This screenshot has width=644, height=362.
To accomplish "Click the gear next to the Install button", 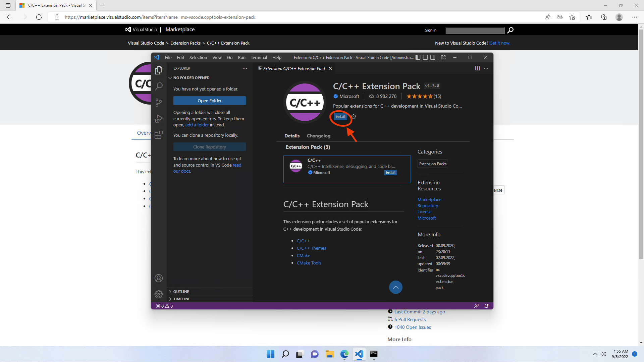I will click(354, 117).
